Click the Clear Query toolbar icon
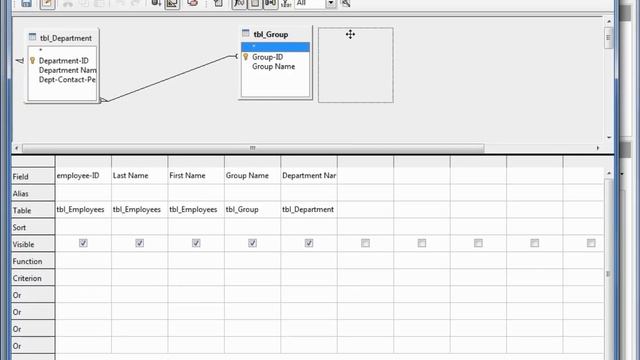Viewport: 640px width, 360px height. point(193,3)
